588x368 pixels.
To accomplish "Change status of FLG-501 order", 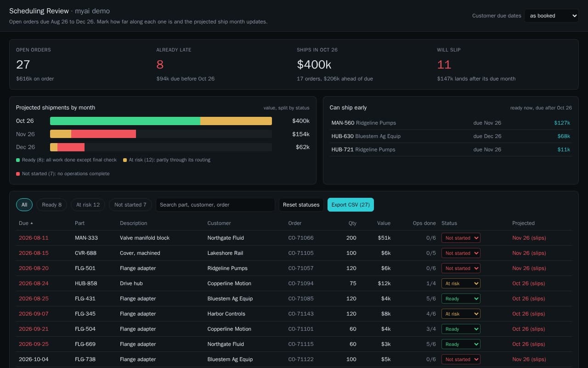I will coord(461,268).
